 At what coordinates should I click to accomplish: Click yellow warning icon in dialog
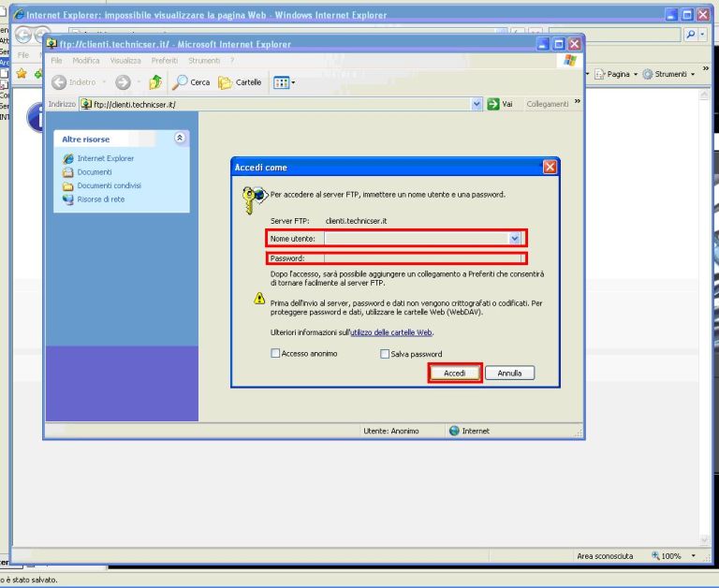pyautogui.click(x=259, y=299)
